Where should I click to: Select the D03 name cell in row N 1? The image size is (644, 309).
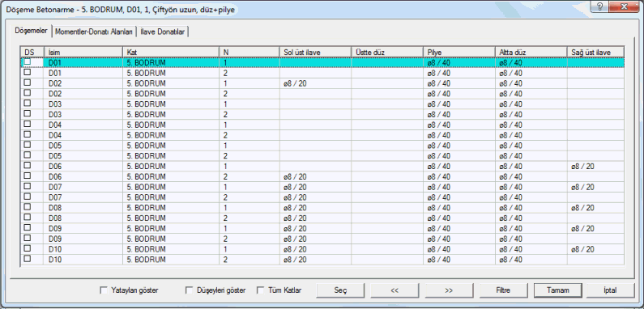[x=83, y=104]
